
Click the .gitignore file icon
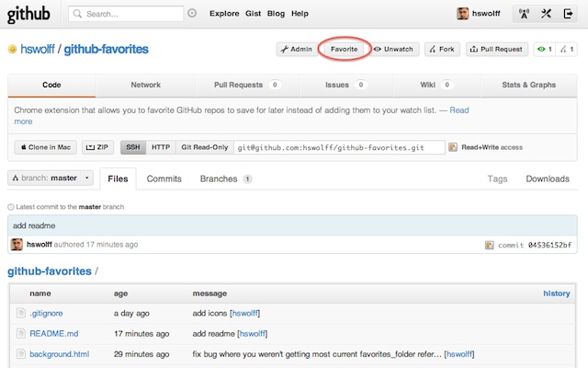point(21,313)
